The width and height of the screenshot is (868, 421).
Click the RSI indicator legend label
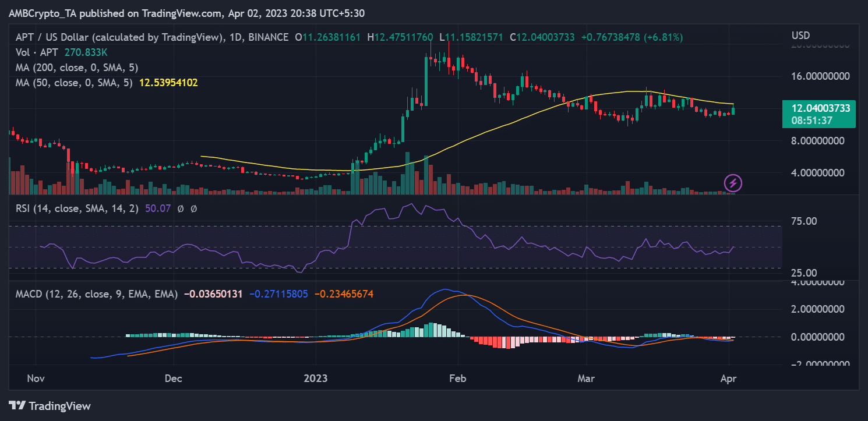click(77, 208)
